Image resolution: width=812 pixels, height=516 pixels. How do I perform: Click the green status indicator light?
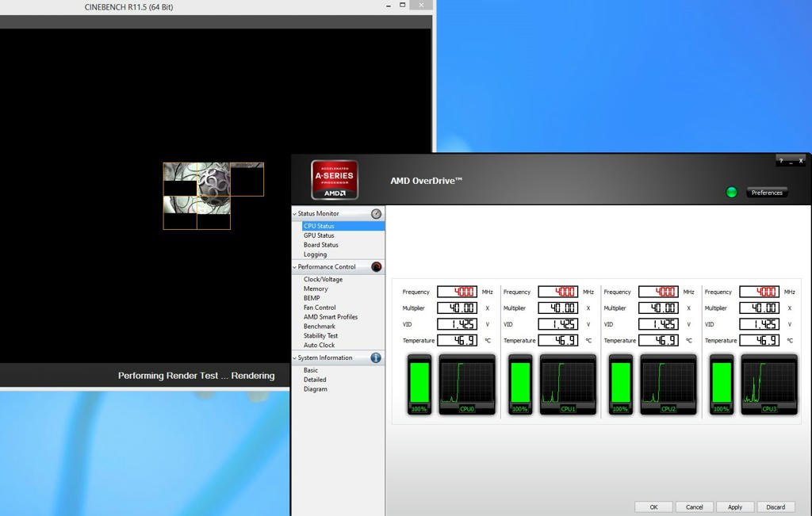point(731,193)
